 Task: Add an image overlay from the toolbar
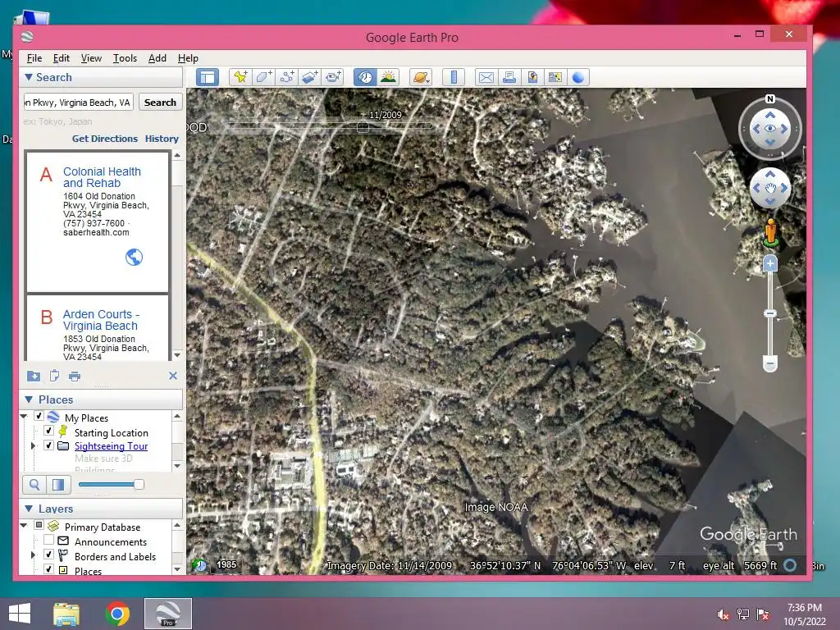tap(309, 77)
